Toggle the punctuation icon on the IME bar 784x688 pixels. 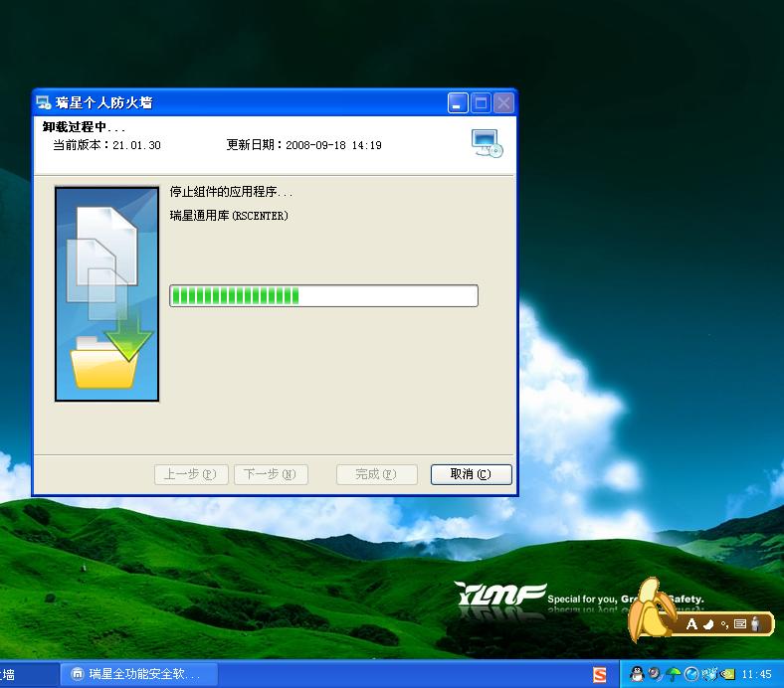tap(724, 624)
